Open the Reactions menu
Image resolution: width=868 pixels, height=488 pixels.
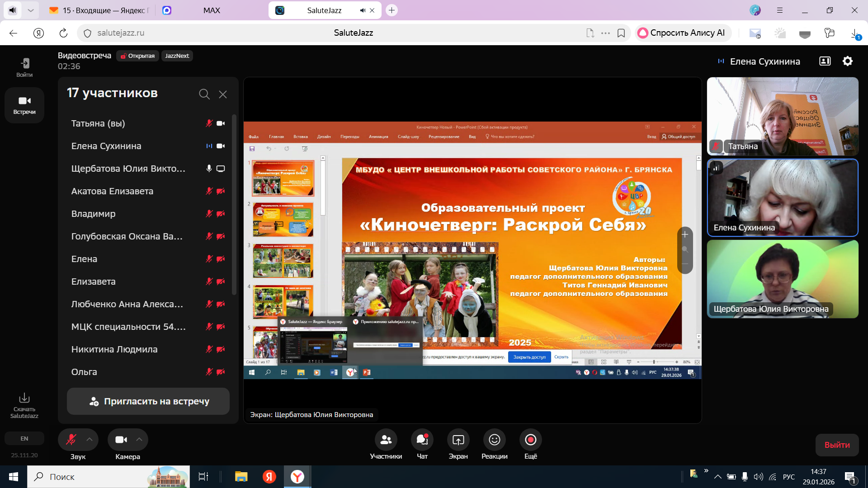494,440
